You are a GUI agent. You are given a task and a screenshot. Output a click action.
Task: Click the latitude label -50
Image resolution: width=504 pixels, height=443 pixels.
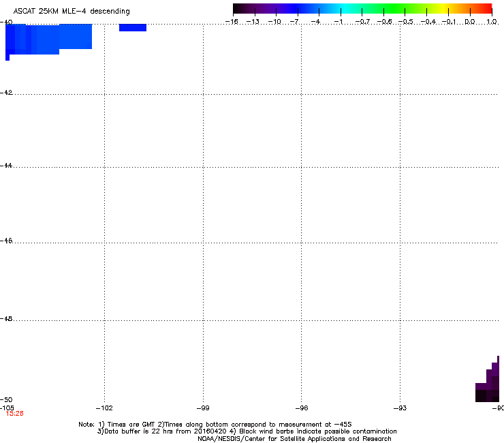tap(6, 399)
